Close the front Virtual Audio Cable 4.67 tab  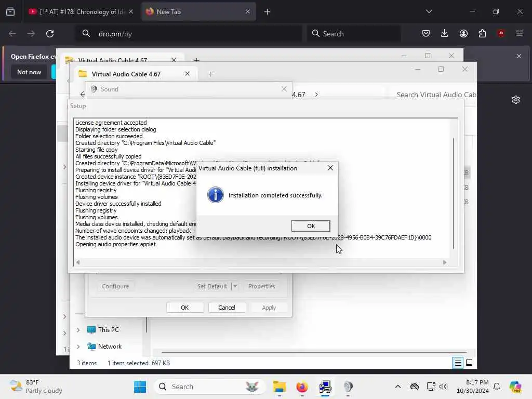[x=187, y=74]
